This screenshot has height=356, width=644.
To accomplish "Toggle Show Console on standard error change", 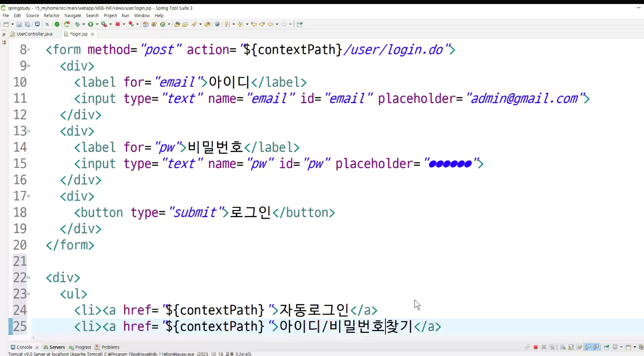I will pos(595,347).
